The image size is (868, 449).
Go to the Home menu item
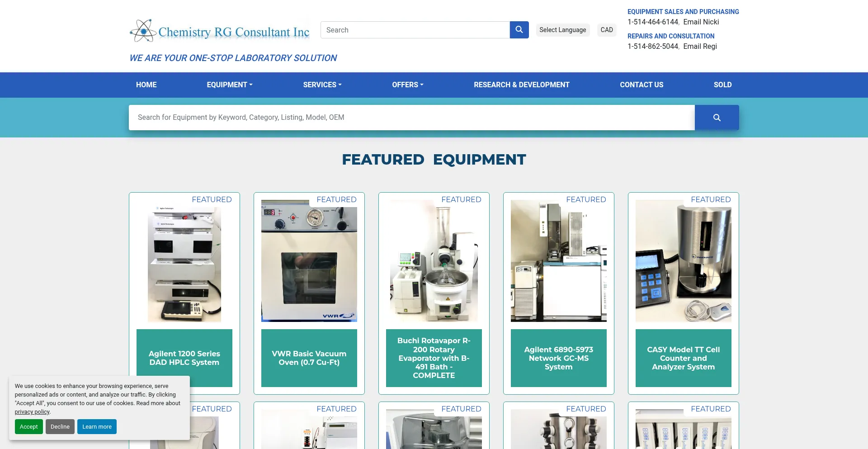tap(146, 85)
